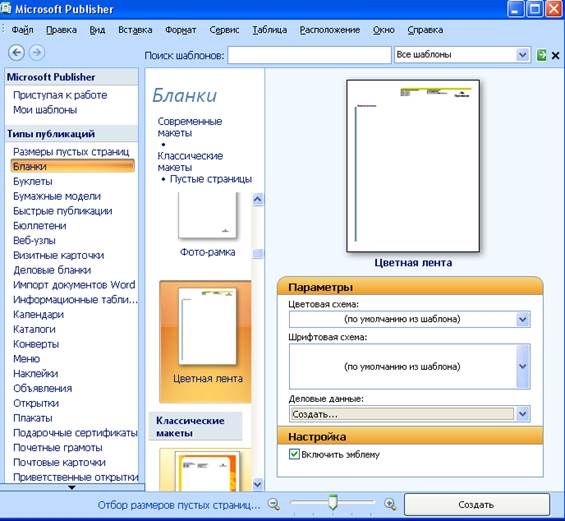Select 'Быстрые публикации' publication type
Viewport: 565px width, 521px height.
point(62,211)
